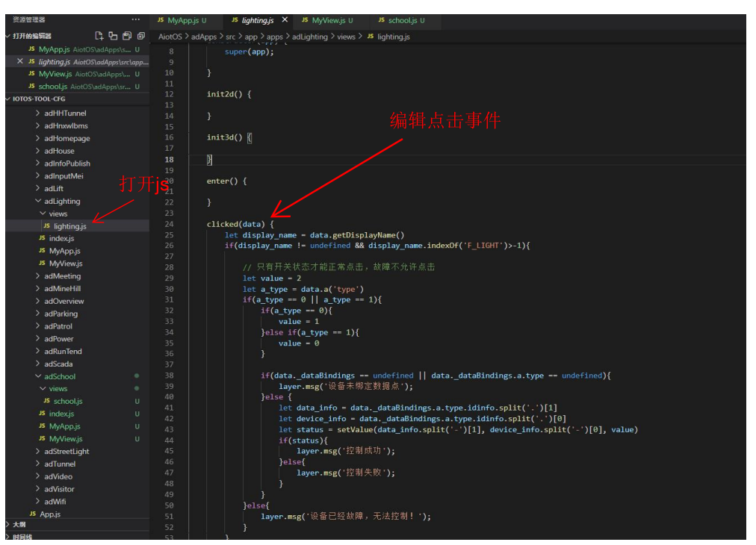
Task: Click line number 24 in the gutter
Action: click(169, 224)
